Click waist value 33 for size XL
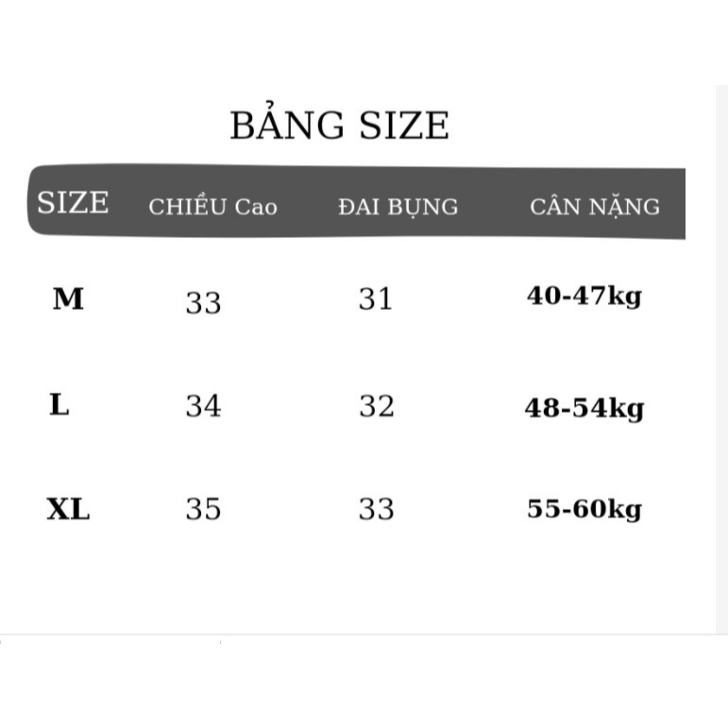 tap(376, 509)
